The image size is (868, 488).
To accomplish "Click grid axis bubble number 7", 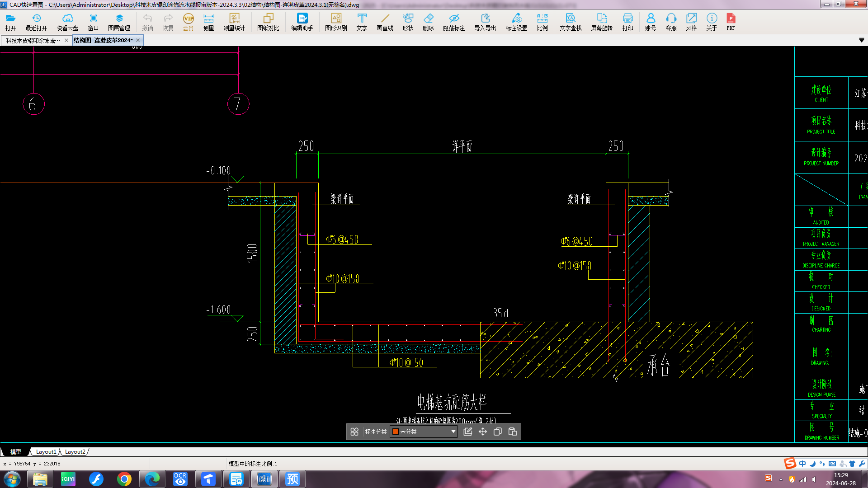I will tap(238, 104).
